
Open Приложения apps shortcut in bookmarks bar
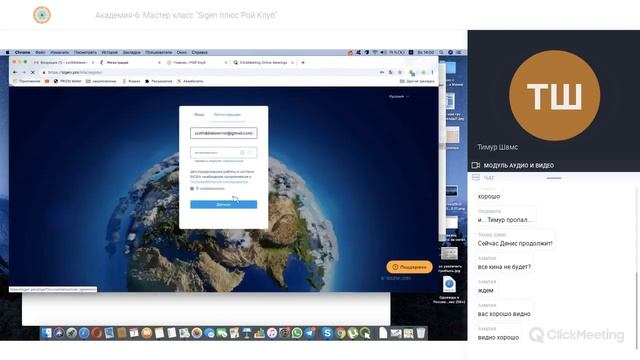(27, 81)
